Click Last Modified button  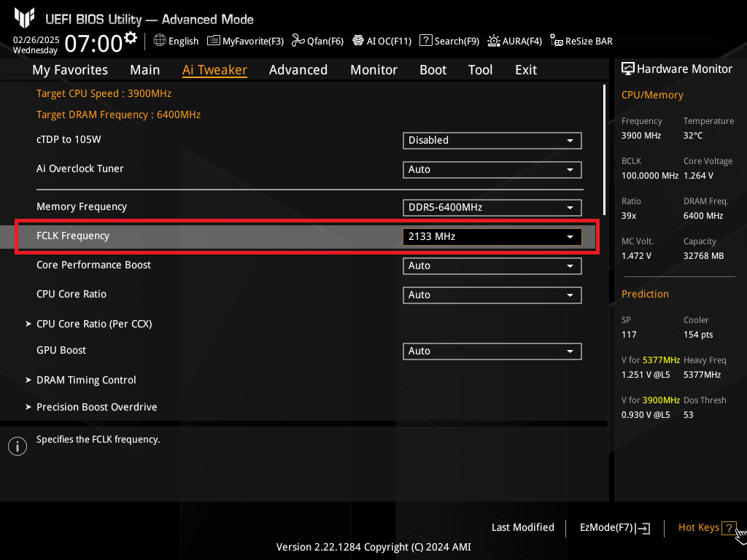522,528
